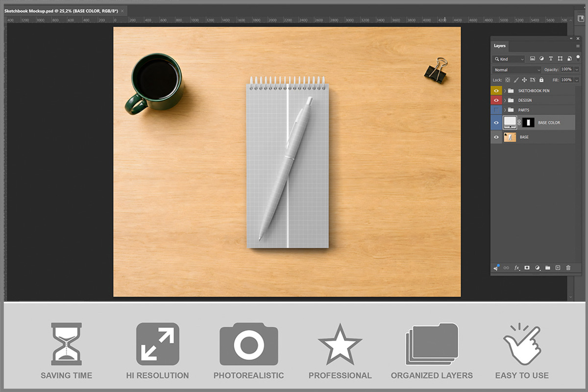Click the coffee mug on the canvas
The width and height of the screenshot is (588, 392).
154,83
